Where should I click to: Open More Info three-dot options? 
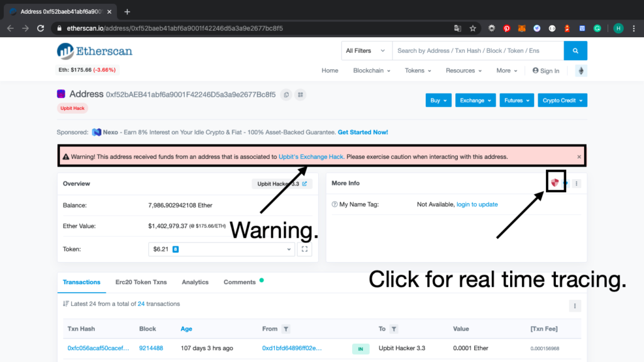576,184
